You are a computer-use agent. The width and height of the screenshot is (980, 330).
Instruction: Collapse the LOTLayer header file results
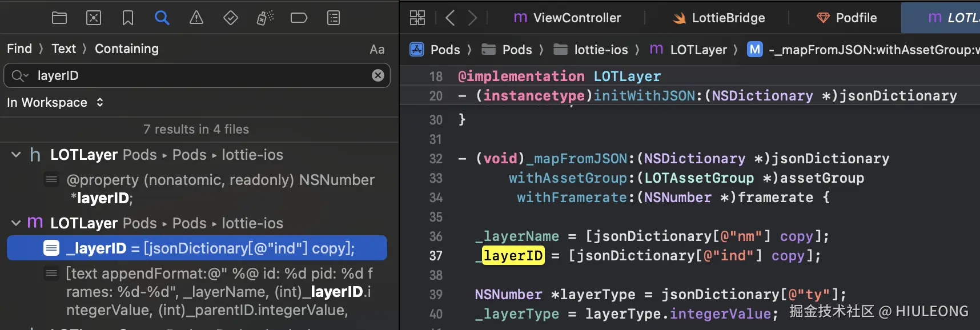16,155
